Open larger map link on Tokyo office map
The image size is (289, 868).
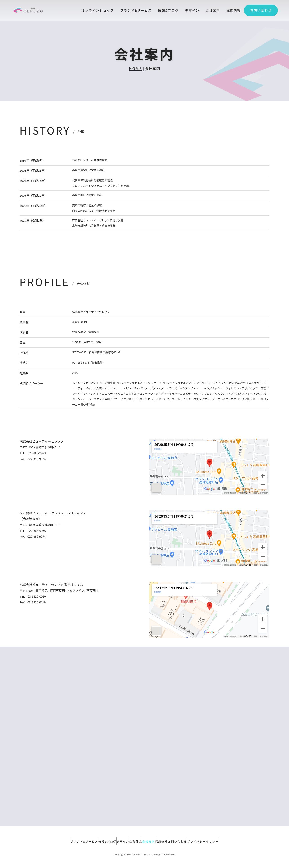[158, 592]
